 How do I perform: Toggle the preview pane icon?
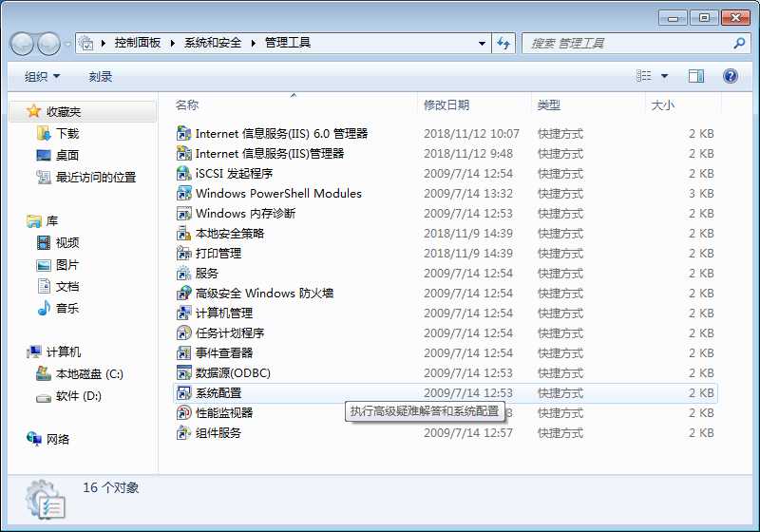[x=696, y=76]
